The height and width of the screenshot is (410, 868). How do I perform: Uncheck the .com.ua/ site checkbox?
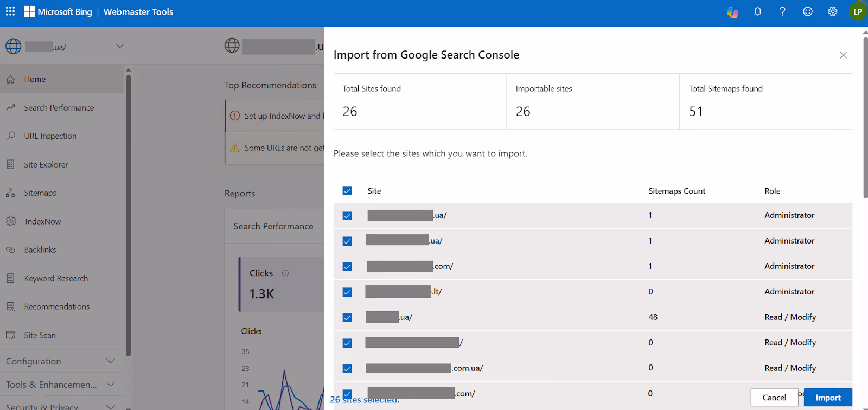[x=347, y=369]
